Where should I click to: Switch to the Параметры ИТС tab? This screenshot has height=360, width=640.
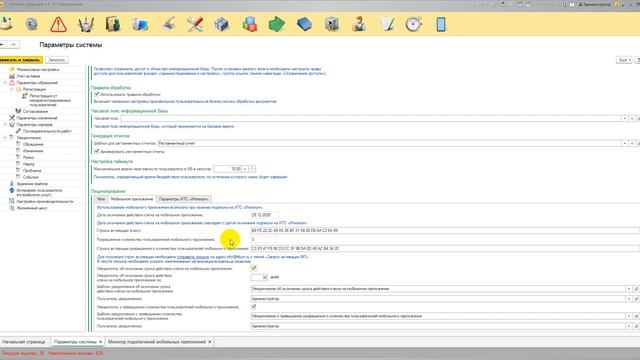(x=184, y=199)
